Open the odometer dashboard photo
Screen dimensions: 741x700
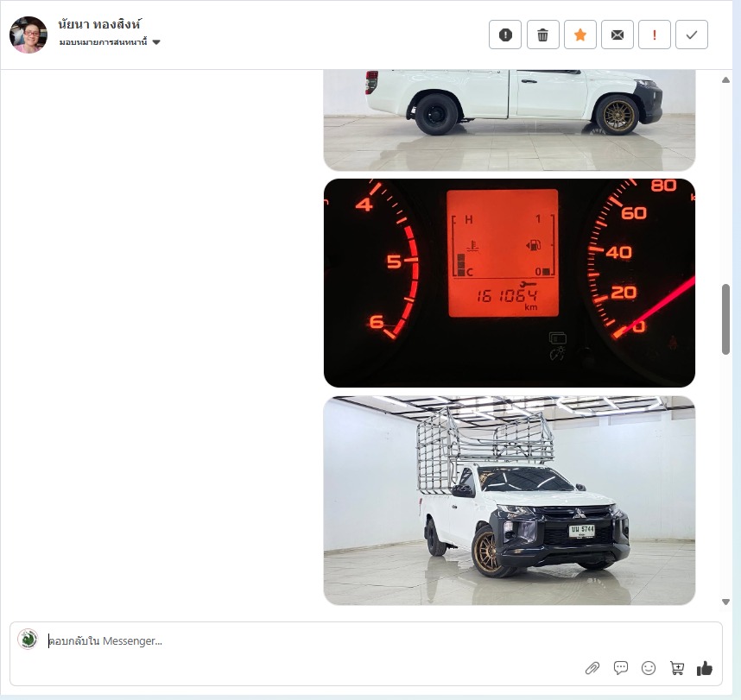tap(510, 283)
